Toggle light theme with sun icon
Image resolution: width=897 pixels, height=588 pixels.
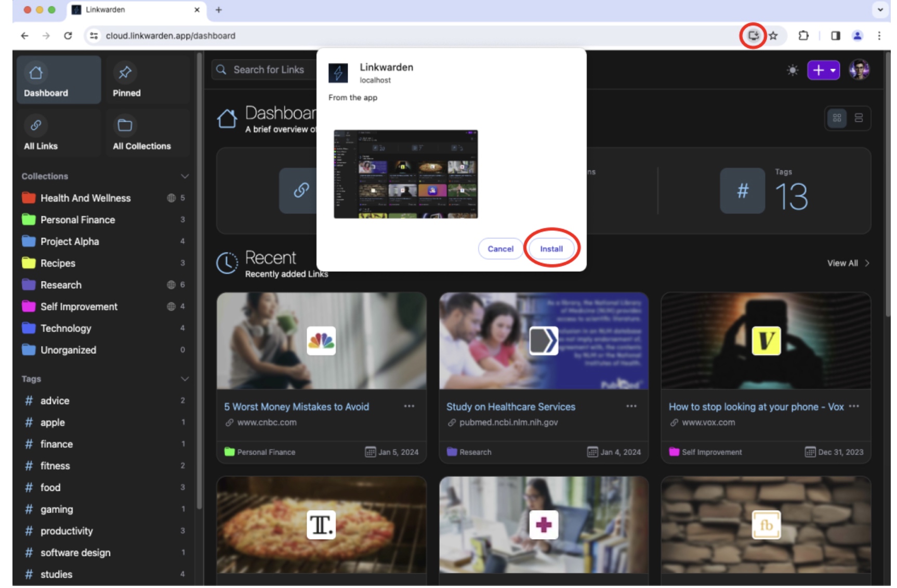793,70
